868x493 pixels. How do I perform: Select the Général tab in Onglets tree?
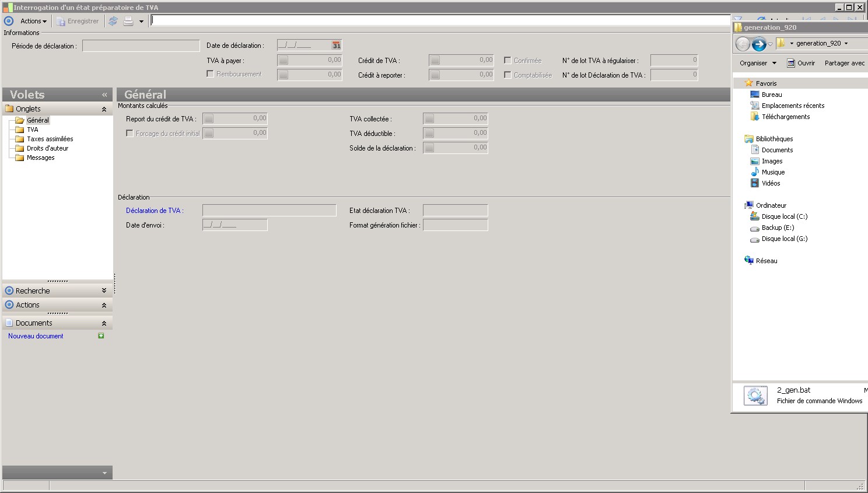click(38, 120)
